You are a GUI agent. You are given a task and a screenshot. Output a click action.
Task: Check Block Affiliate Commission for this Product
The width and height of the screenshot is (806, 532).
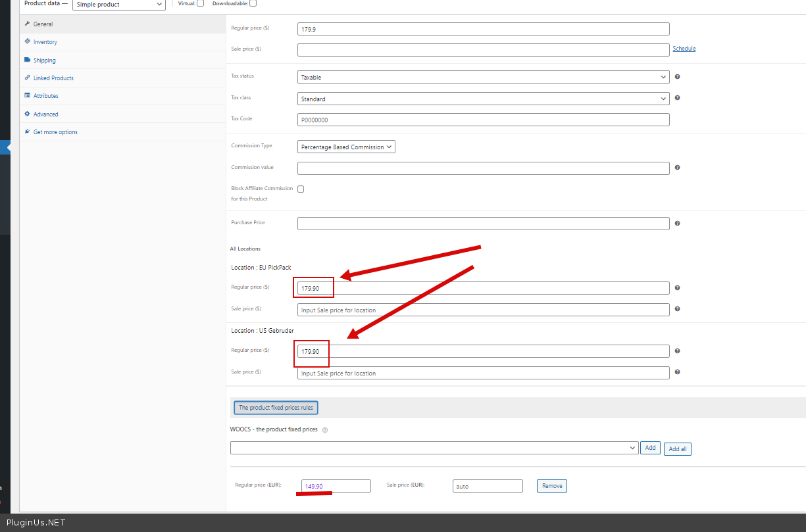point(301,189)
